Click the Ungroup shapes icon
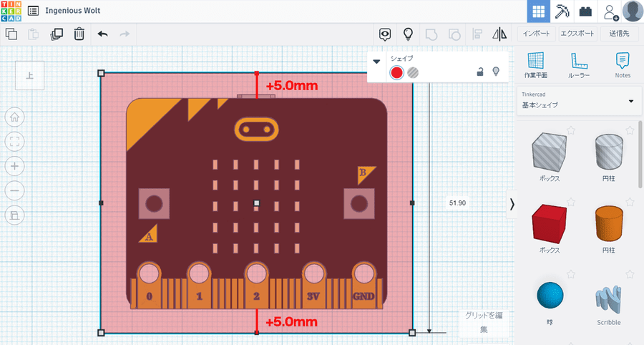Screen dimensions: 644x345 click(x=454, y=34)
